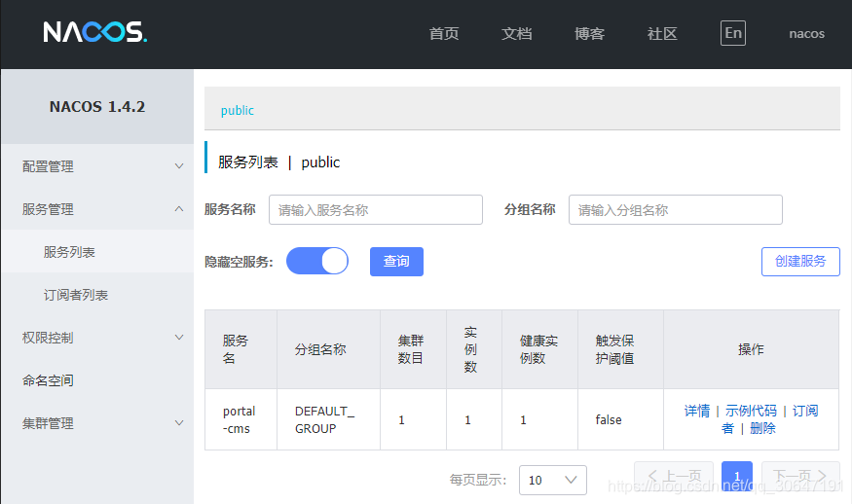The width and height of the screenshot is (852, 504).
Task: Click the 查询 search button
Action: point(396,262)
